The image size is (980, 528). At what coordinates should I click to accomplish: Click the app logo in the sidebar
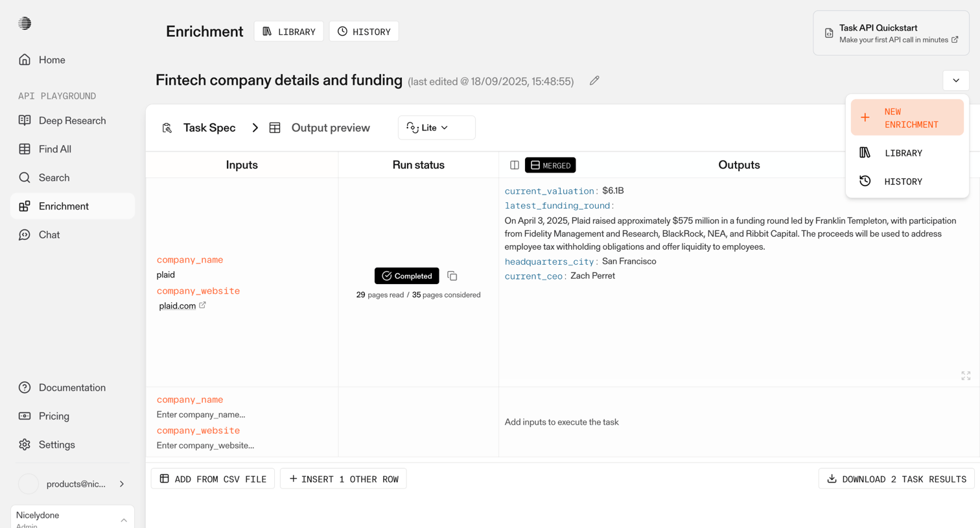click(25, 23)
